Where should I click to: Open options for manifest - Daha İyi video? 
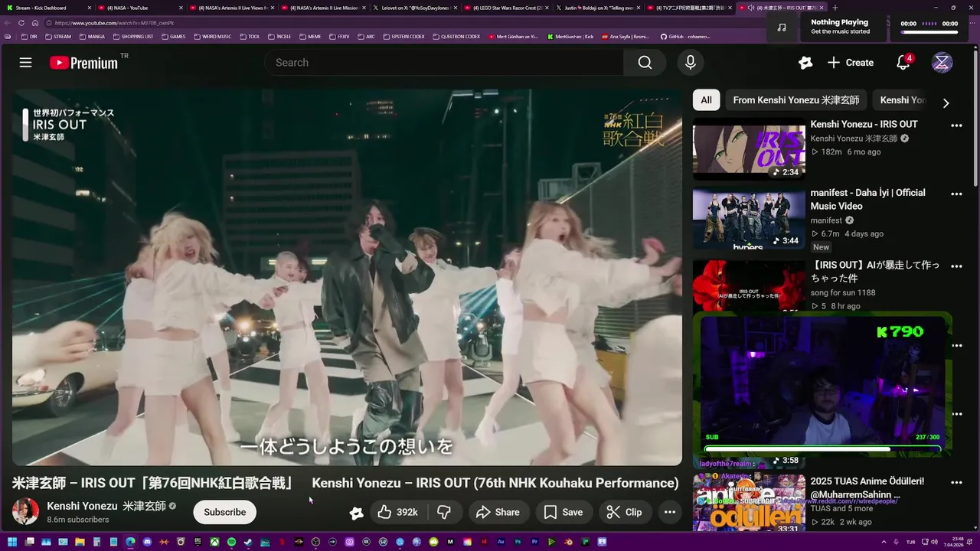(956, 194)
